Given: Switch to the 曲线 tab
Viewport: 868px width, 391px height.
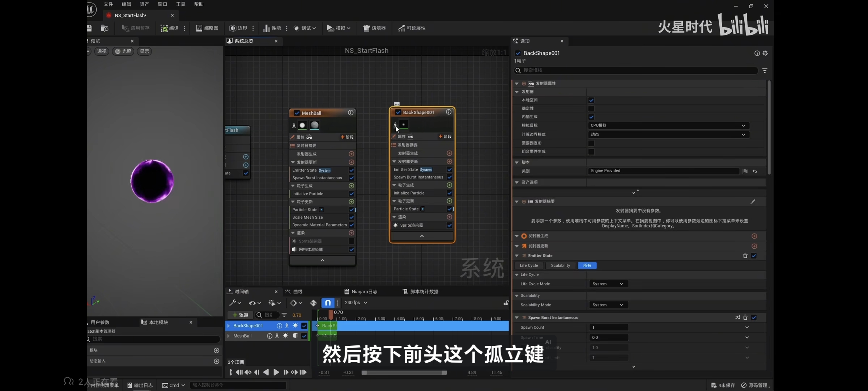Looking at the screenshot, I should pos(297,291).
